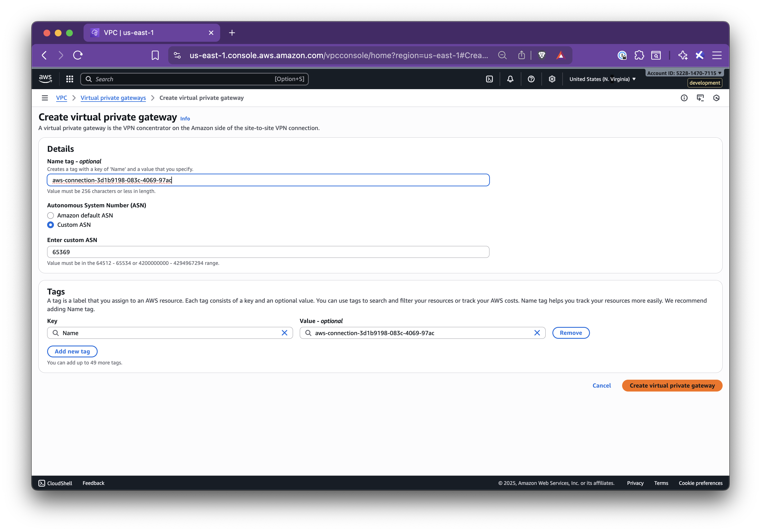Click the AWS logo in the navigation bar
The width and height of the screenshot is (761, 532).
click(x=45, y=78)
